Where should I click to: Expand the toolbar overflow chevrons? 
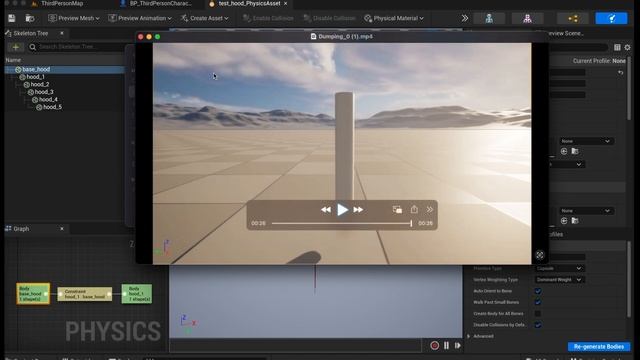464,18
